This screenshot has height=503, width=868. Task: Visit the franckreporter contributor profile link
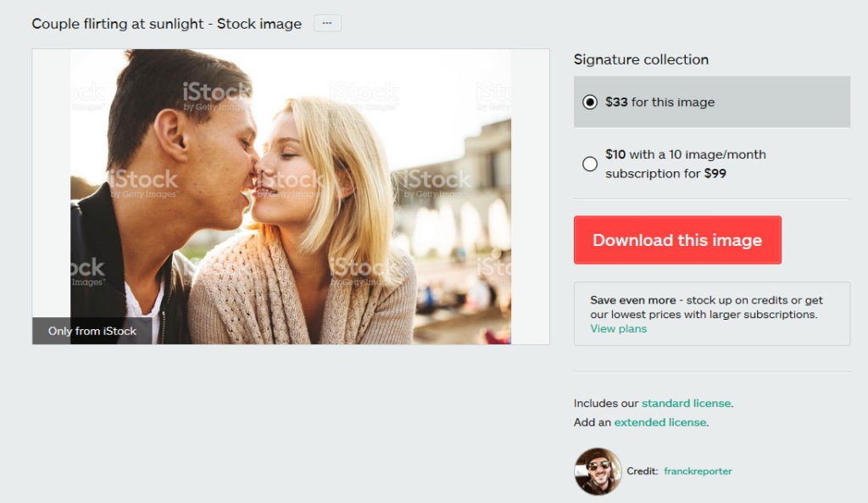click(x=698, y=472)
